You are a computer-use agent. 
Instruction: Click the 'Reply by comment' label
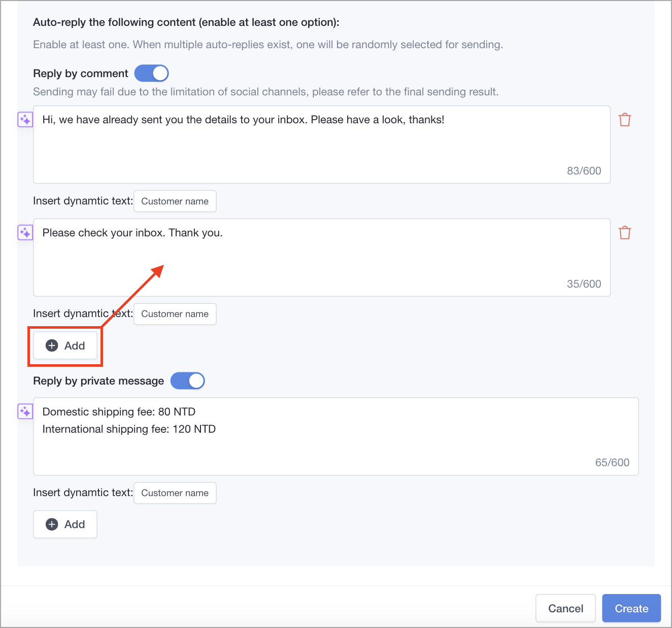[x=81, y=74]
